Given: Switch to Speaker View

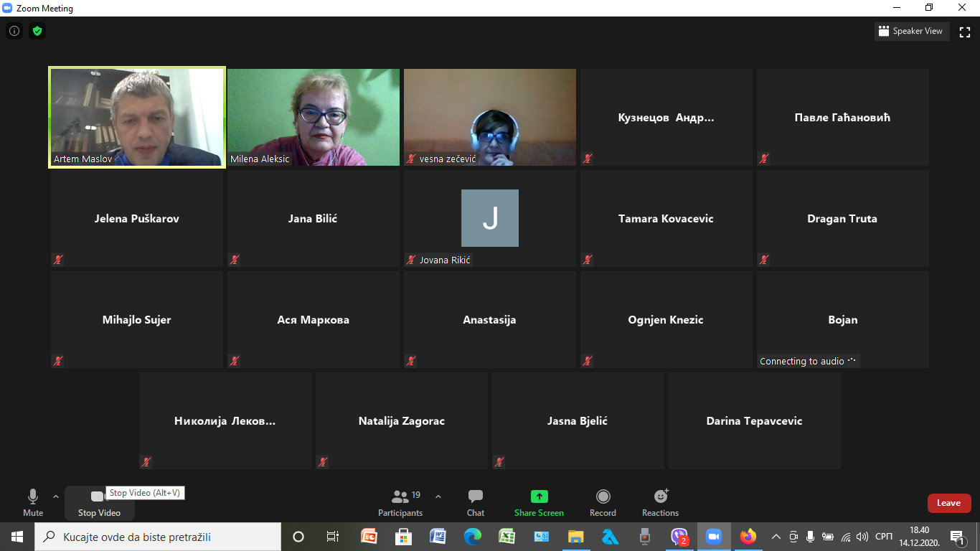Looking at the screenshot, I should tap(912, 32).
